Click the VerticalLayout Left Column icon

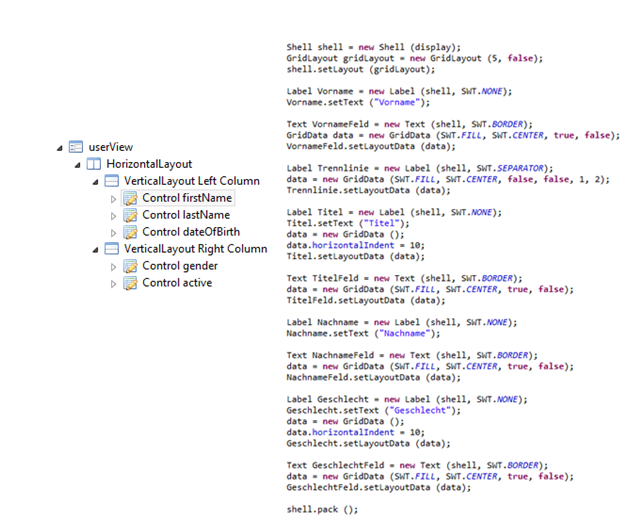tap(111, 181)
